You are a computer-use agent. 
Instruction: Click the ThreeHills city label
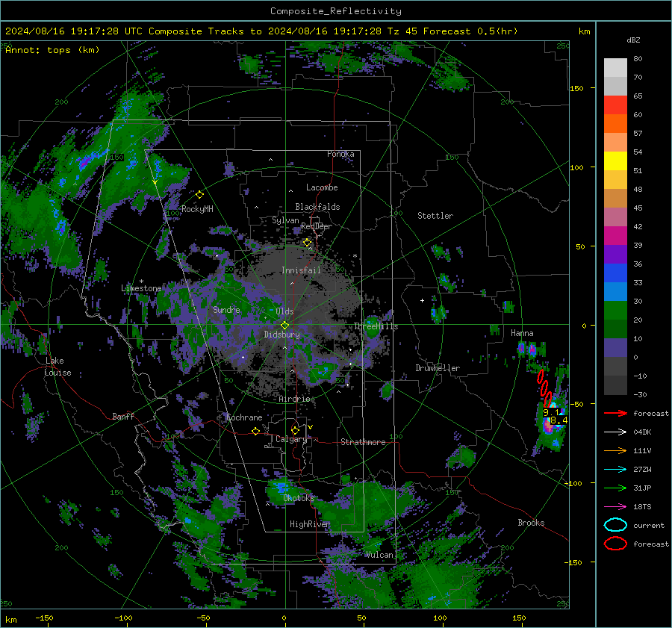[x=376, y=326]
